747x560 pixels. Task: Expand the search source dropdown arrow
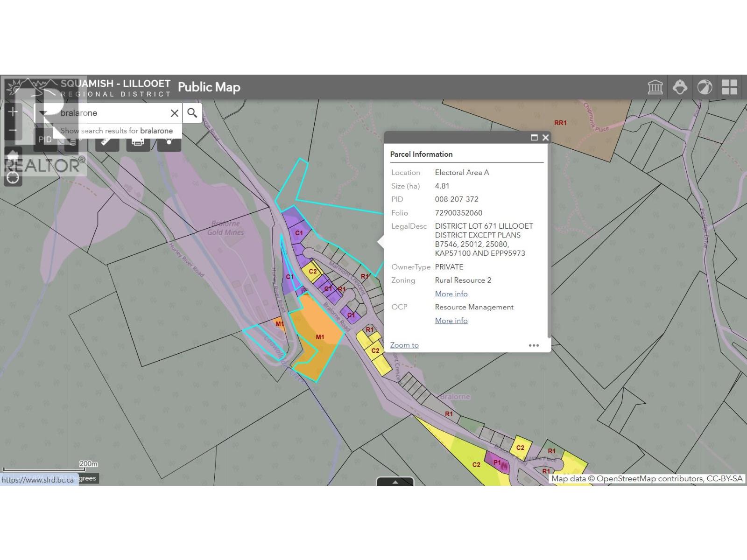[43, 113]
